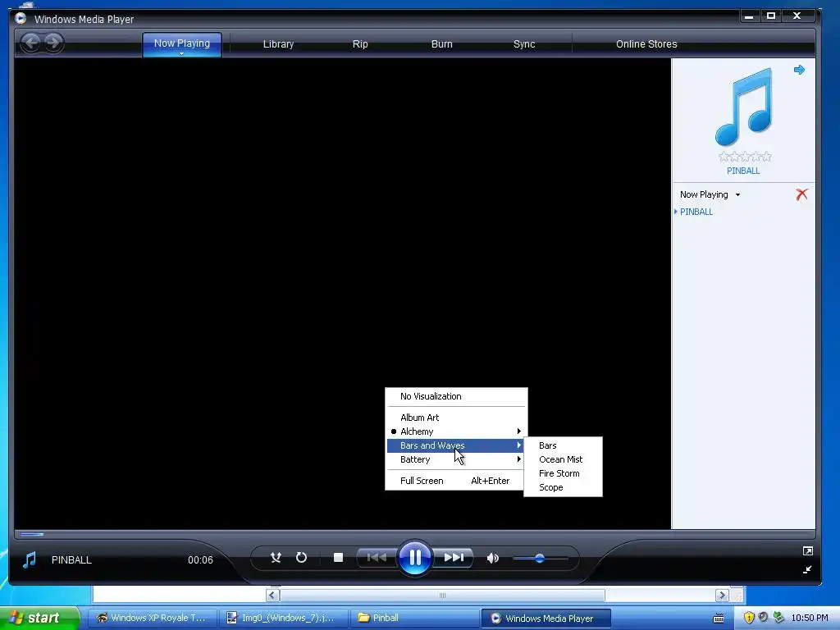Switch to Pinball folder taskbar button
Image resolution: width=840 pixels, height=630 pixels.
pos(414,618)
